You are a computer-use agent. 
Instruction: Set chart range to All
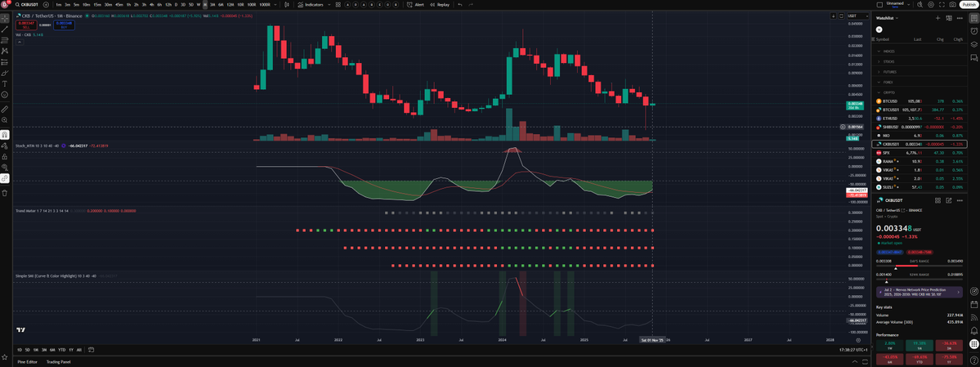pos(78,350)
